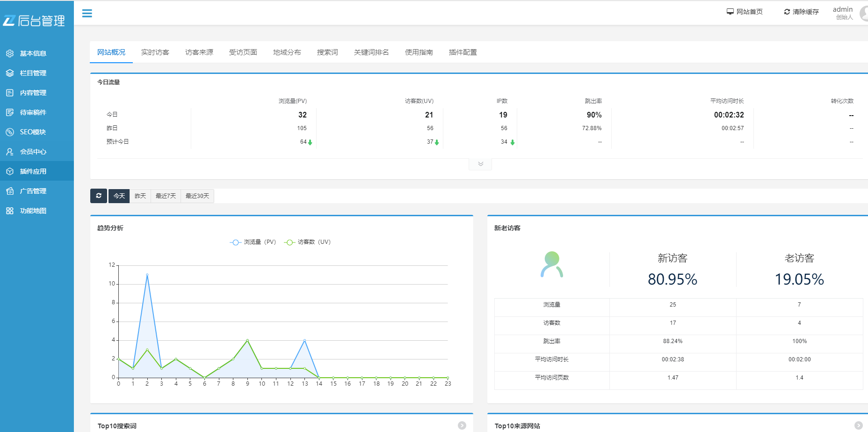Open the 使用指南 tab
Screen dimensions: 868x432
point(419,52)
